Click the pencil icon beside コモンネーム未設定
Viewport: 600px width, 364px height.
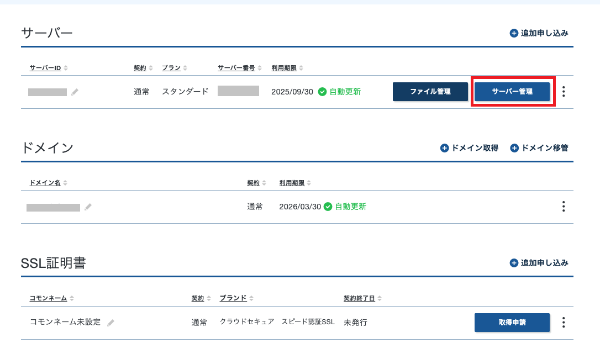click(110, 323)
